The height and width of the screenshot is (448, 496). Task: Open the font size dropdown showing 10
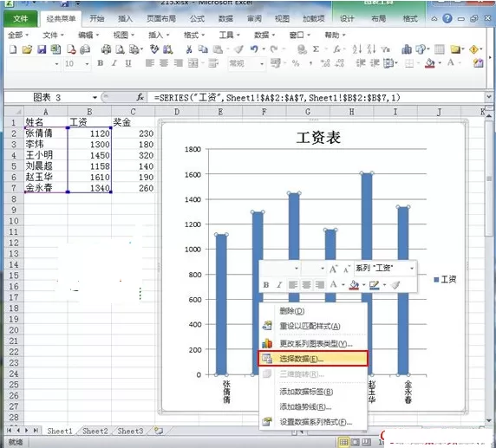pos(87,64)
